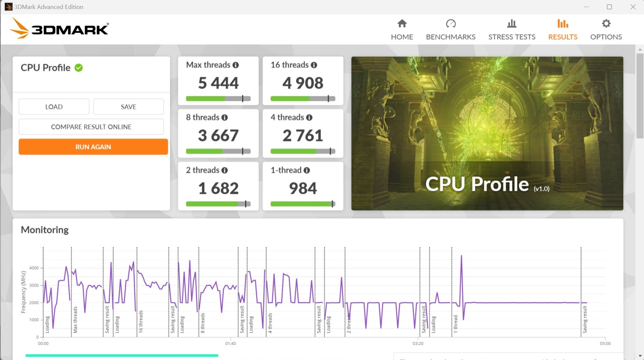Screen dimensions: 644x360
Task: Click info icon next to 2 threads
Action: (x=225, y=170)
